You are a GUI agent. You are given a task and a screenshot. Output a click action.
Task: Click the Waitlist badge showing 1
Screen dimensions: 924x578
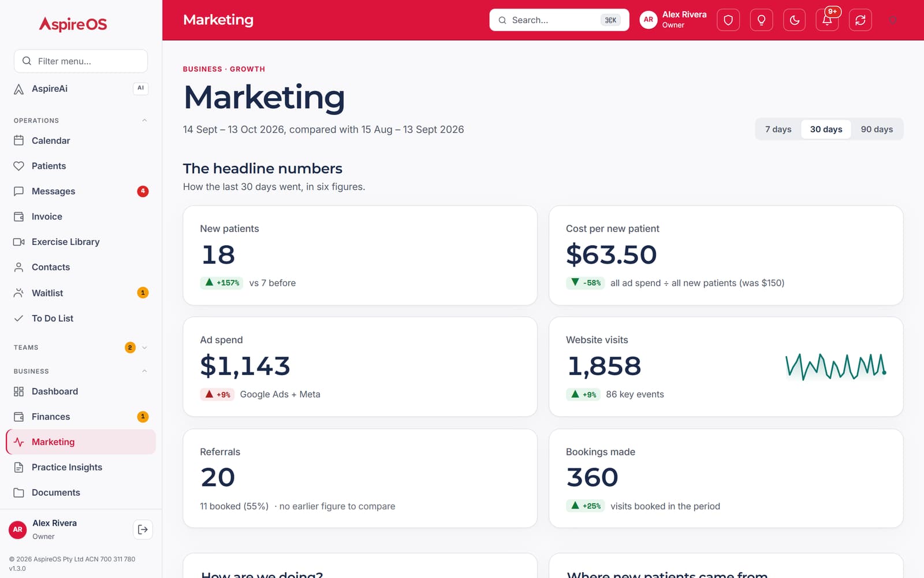(143, 293)
